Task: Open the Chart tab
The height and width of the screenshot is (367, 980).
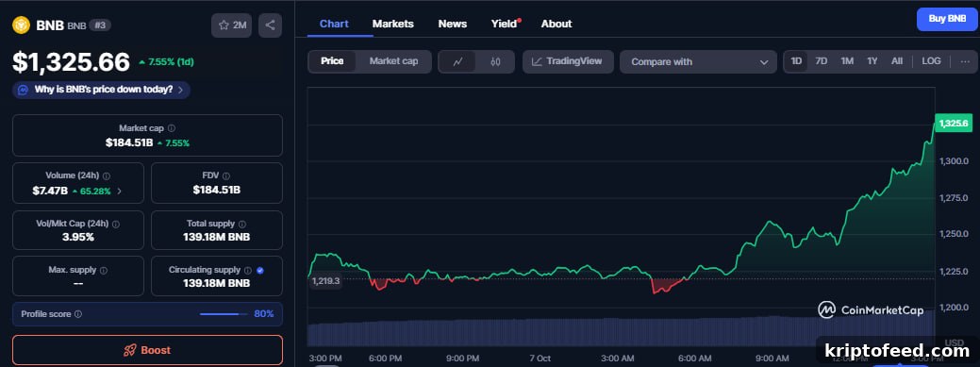Action: 334,24
